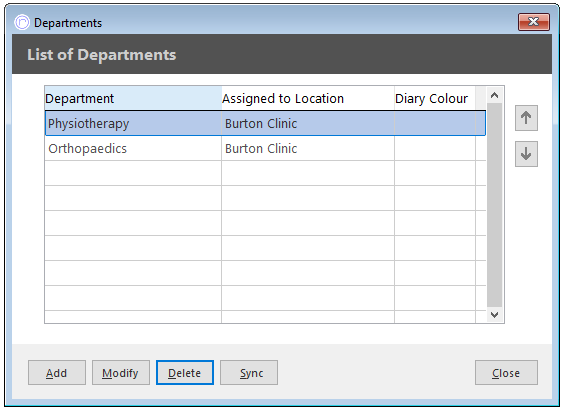
Task: Click Diary Colour cell for Orthopaedics
Action: [435, 148]
